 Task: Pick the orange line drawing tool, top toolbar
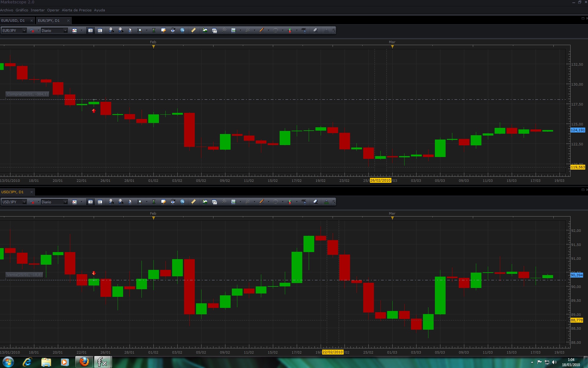pos(262,30)
